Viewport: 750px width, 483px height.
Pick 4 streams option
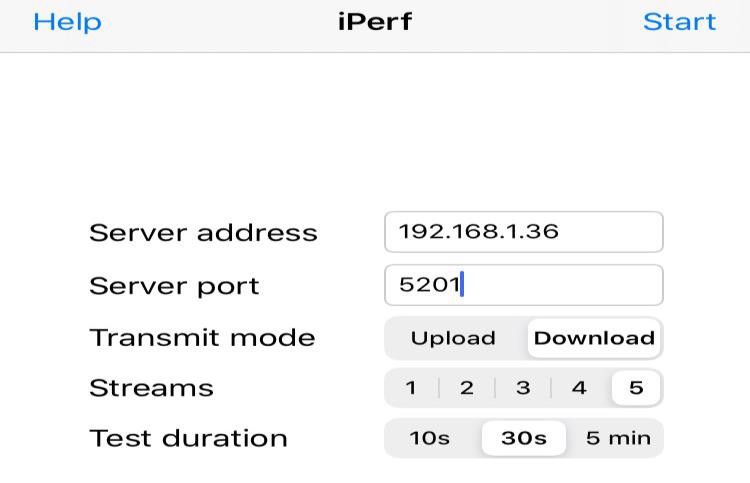(x=579, y=388)
